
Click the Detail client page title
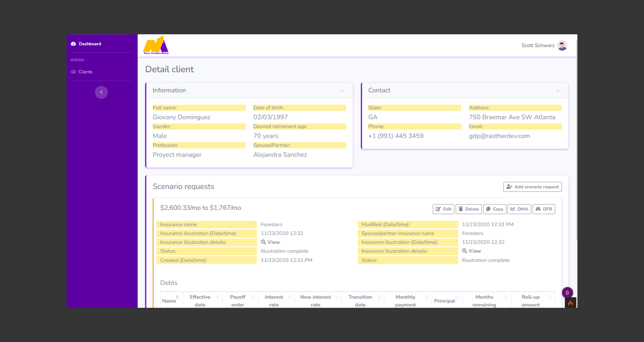169,69
